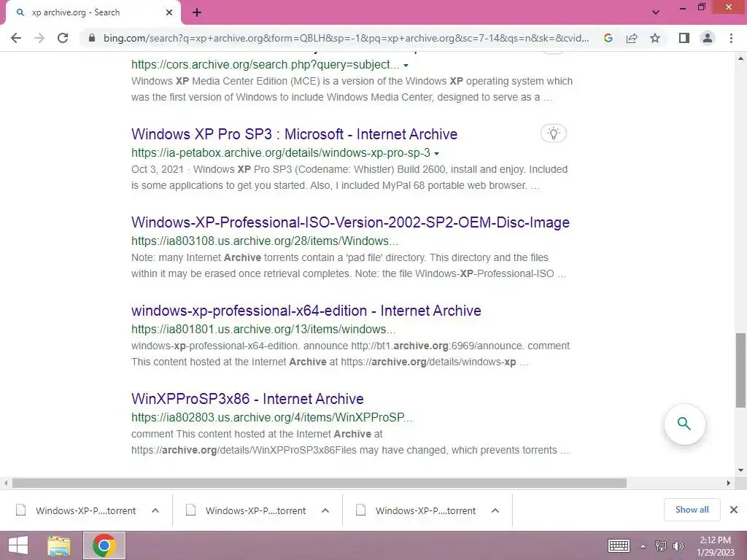The width and height of the screenshot is (747, 560).
Task: Click the floating search magnifier button
Action: coord(684,424)
